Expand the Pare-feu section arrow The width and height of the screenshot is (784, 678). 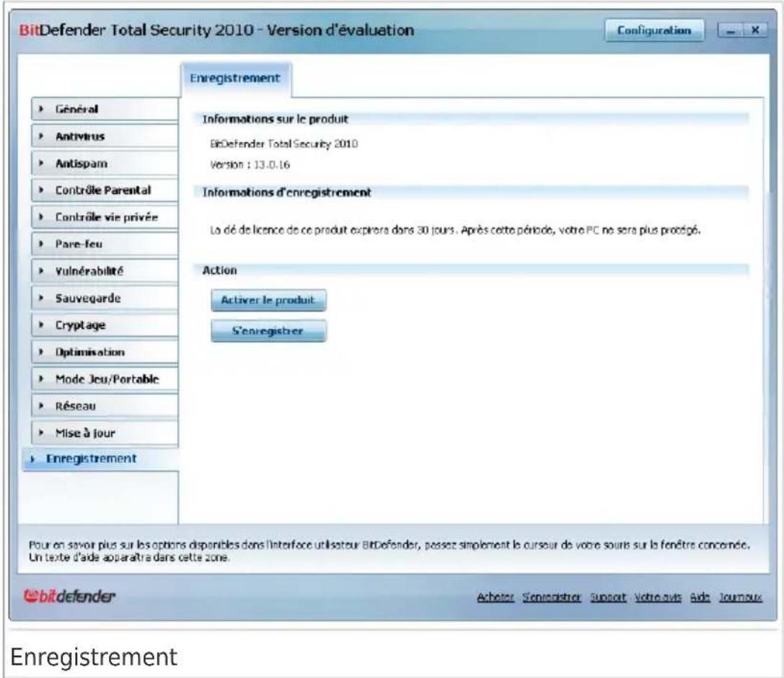coord(41,244)
